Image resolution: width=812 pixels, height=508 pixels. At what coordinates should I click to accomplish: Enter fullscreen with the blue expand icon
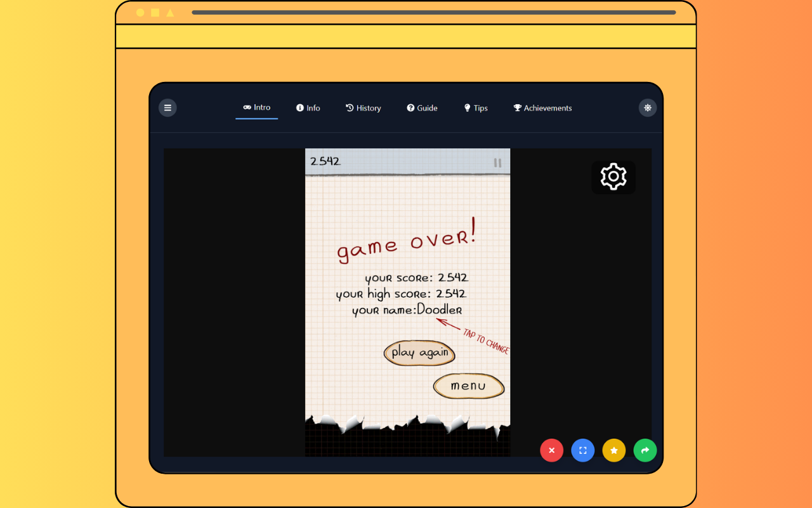coord(582,450)
